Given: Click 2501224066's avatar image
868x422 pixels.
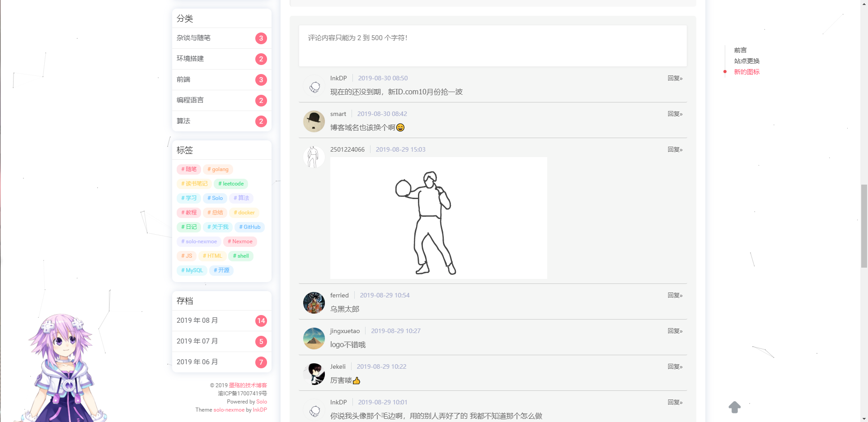Looking at the screenshot, I should pyautogui.click(x=314, y=157).
